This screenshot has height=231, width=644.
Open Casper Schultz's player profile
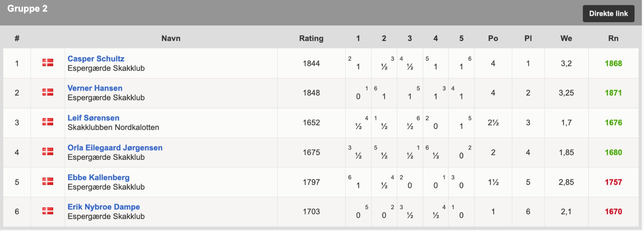click(x=96, y=59)
